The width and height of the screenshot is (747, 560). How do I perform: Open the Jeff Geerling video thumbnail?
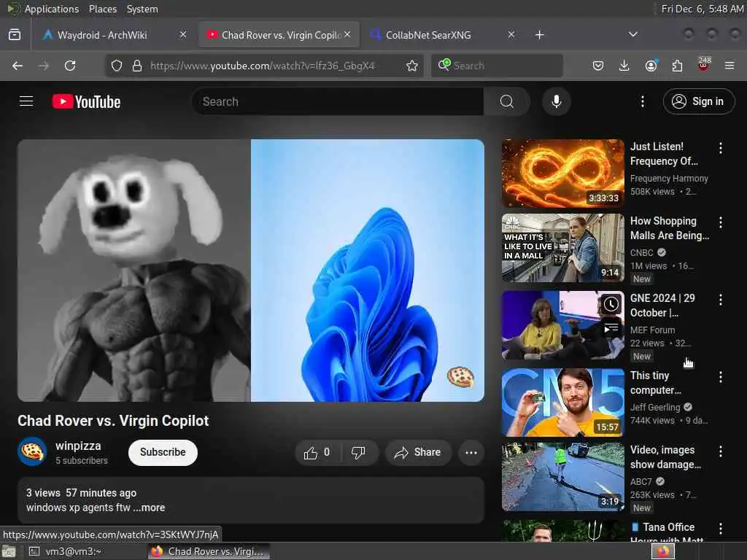point(562,402)
